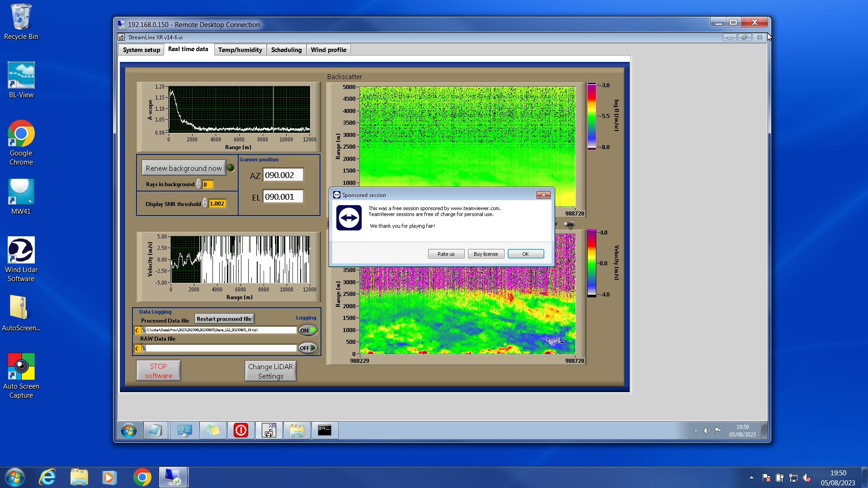868x488 pixels.
Task: Click backscatter log B color scale bar
Action: (591, 116)
